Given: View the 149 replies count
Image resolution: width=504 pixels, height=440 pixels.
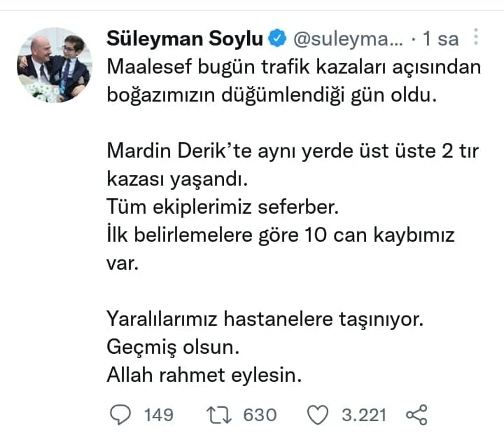Looking at the screenshot, I should (158, 415).
